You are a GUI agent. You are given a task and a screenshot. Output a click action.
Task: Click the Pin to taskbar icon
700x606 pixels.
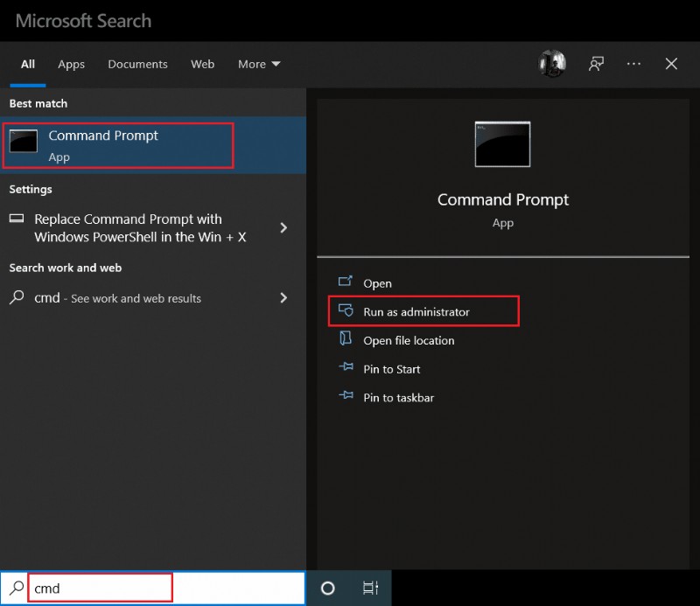click(x=347, y=397)
